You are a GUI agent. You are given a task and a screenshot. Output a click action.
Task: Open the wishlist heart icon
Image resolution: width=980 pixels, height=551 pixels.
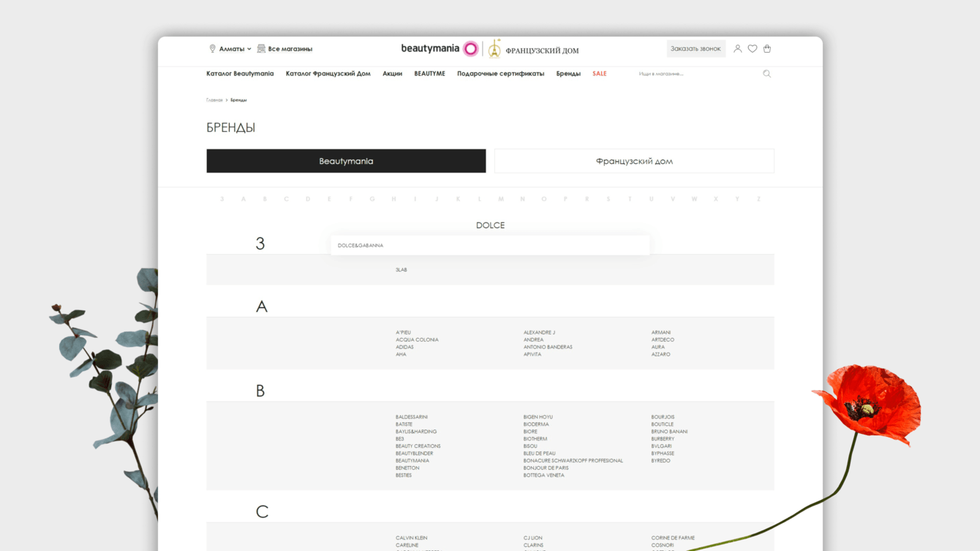tap(752, 49)
